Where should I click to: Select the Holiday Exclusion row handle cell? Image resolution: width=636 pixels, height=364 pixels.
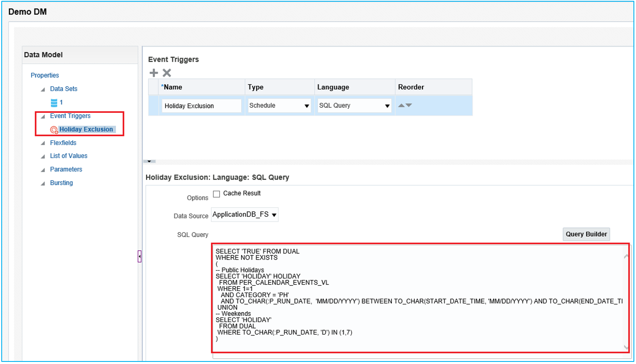pyautogui.click(x=154, y=106)
